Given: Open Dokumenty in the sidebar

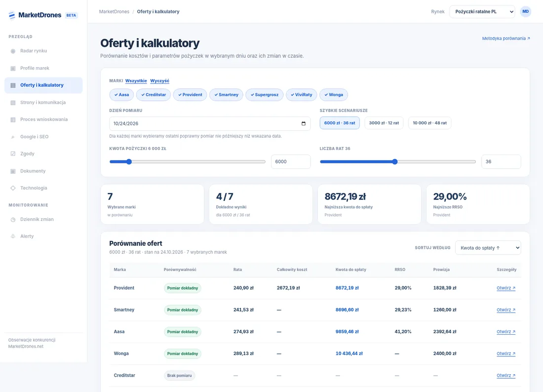Looking at the screenshot, I should pyautogui.click(x=43, y=171).
